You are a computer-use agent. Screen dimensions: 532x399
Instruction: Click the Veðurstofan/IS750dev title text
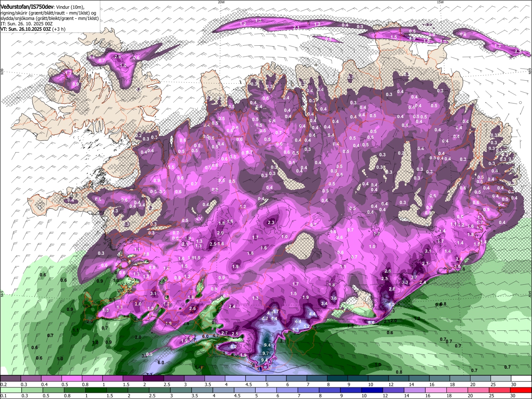point(27,7)
